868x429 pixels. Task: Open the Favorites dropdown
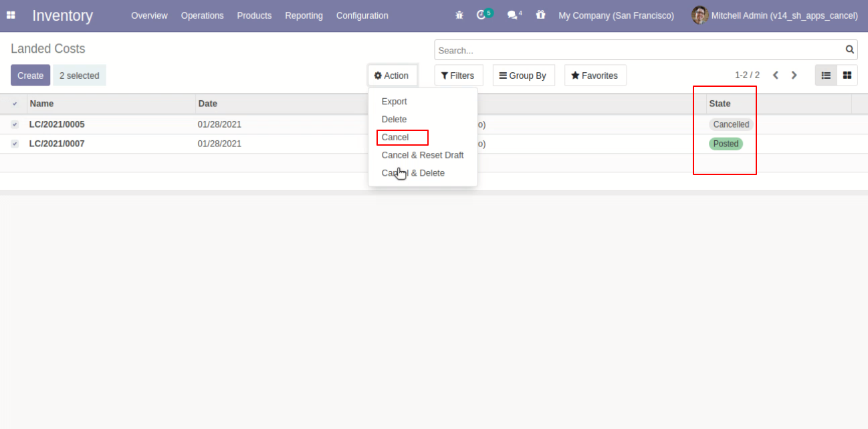594,76
